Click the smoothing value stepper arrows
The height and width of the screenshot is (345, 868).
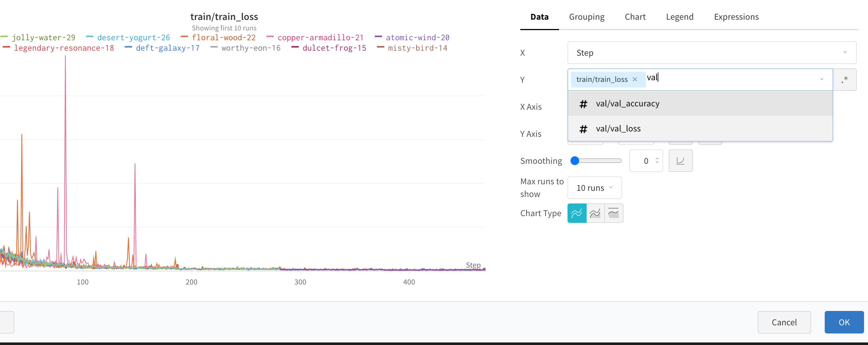657,160
